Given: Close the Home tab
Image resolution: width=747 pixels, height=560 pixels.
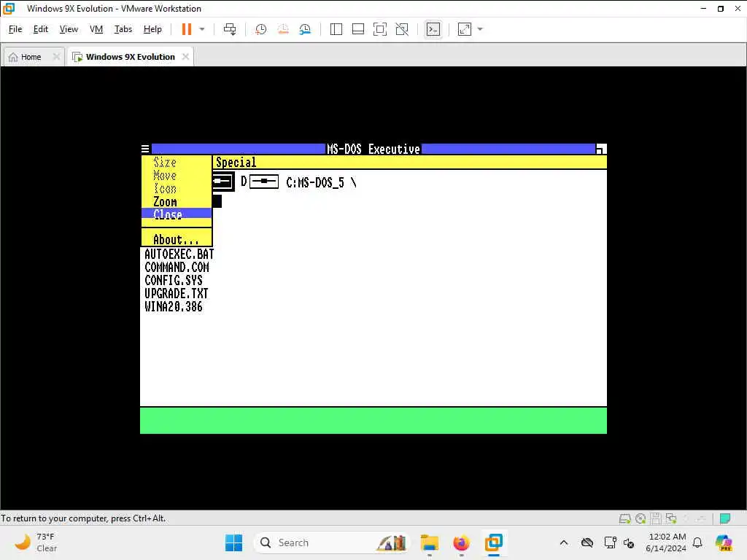Looking at the screenshot, I should click(x=56, y=57).
